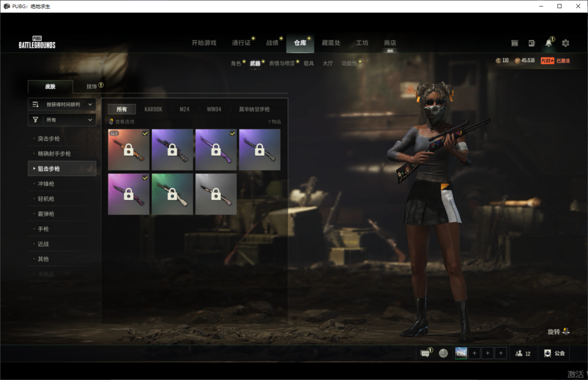Open the 战绩 menu

click(272, 43)
